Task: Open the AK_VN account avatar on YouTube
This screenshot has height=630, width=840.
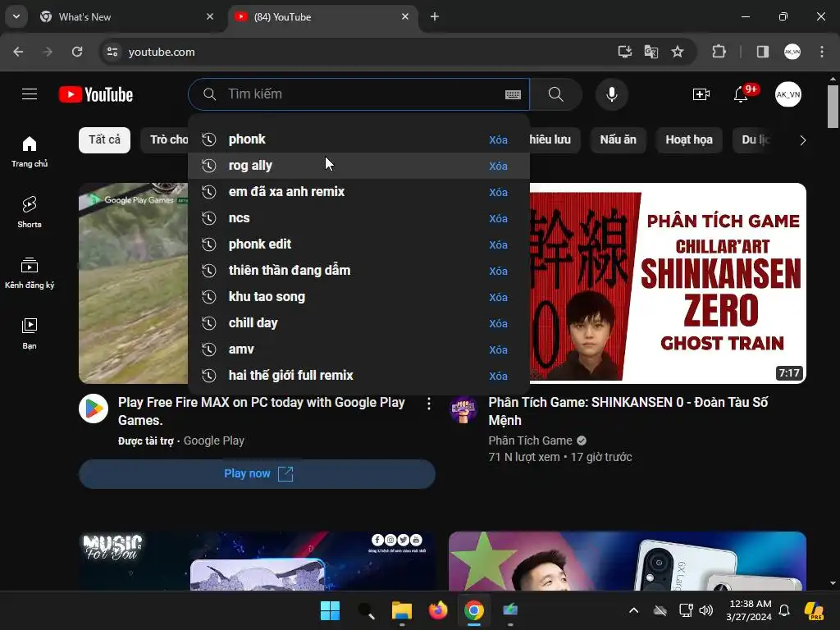Action: 788,94
